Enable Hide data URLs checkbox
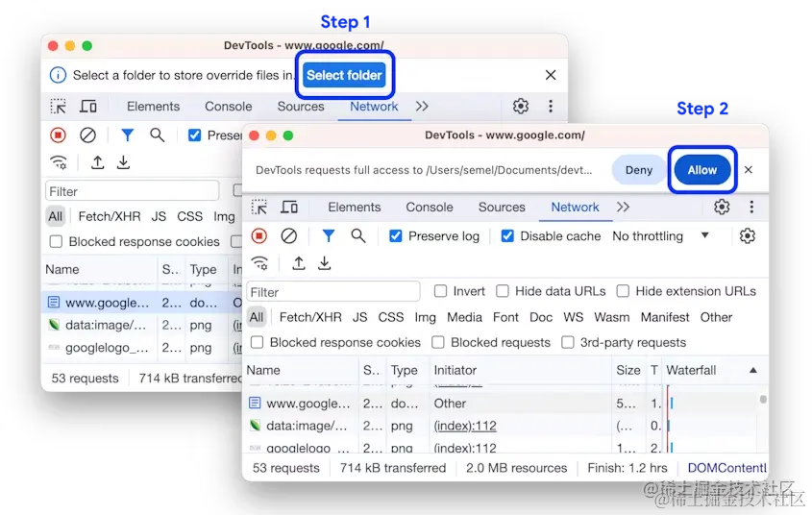 [503, 291]
